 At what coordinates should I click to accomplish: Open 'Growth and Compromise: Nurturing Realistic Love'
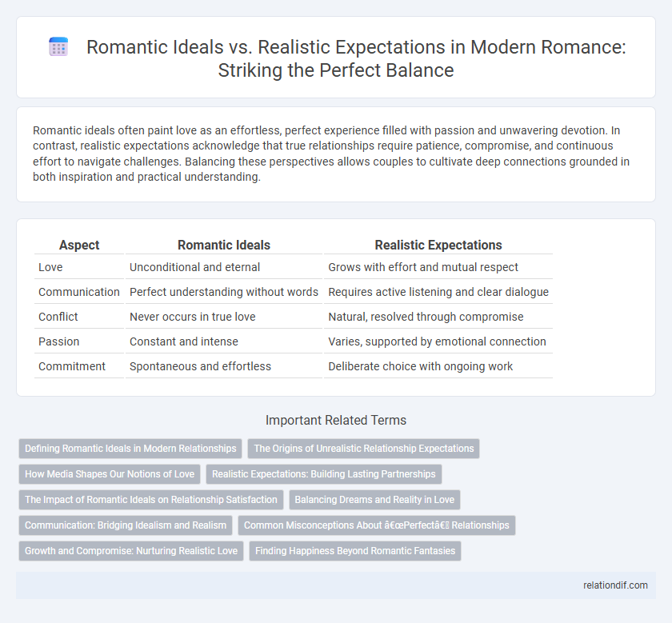pos(131,551)
